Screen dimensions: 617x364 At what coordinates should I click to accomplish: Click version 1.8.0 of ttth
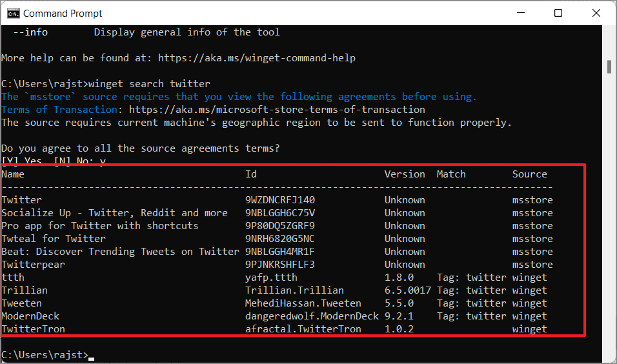399,278
